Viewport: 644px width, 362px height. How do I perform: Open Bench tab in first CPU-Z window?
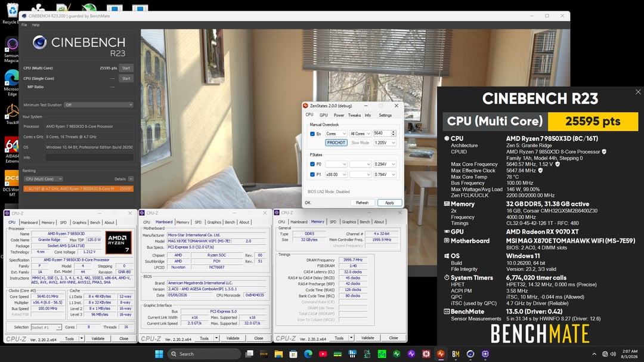coord(95,222)
